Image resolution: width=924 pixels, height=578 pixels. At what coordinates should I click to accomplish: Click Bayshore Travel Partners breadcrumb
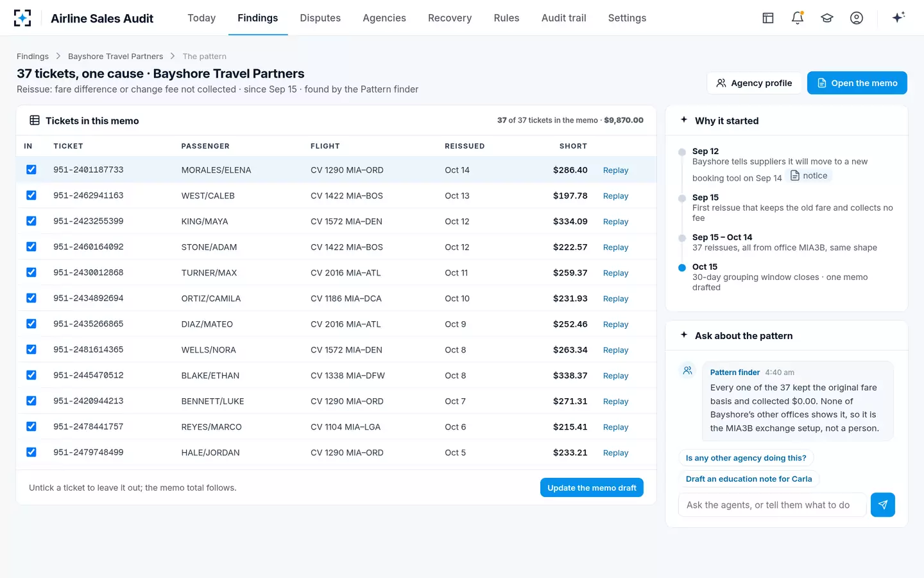pos(116,57)
